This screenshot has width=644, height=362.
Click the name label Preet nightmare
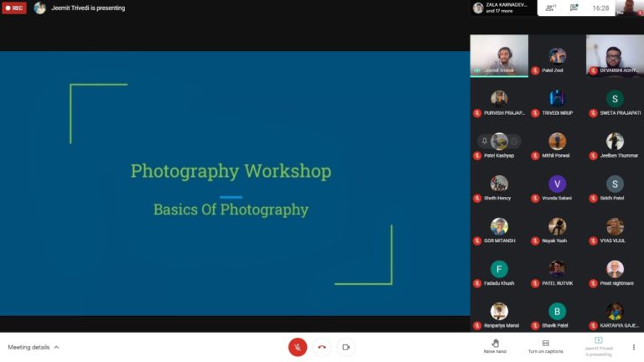pos(617,283)
